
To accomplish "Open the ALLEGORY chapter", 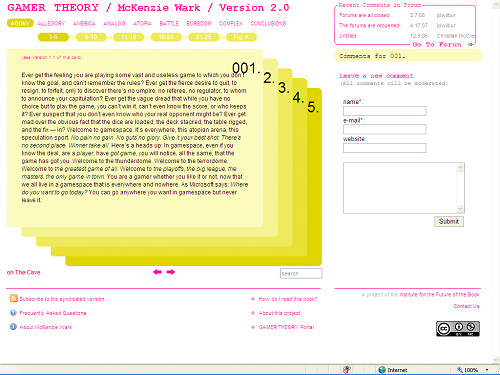I will 51,23.
